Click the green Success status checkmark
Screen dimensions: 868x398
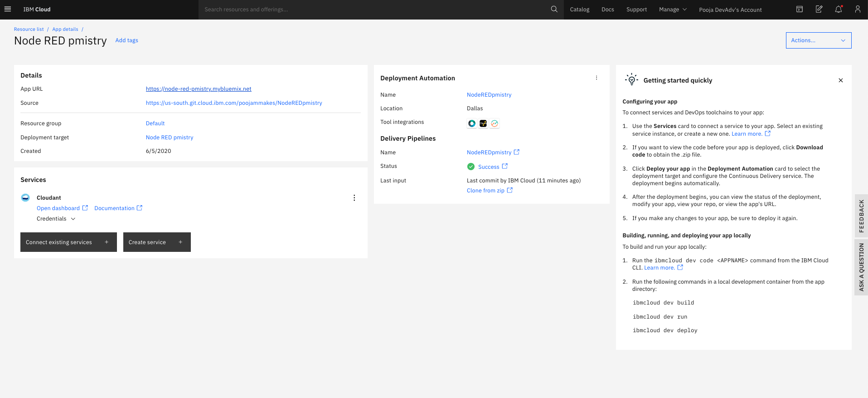point(471,167)
